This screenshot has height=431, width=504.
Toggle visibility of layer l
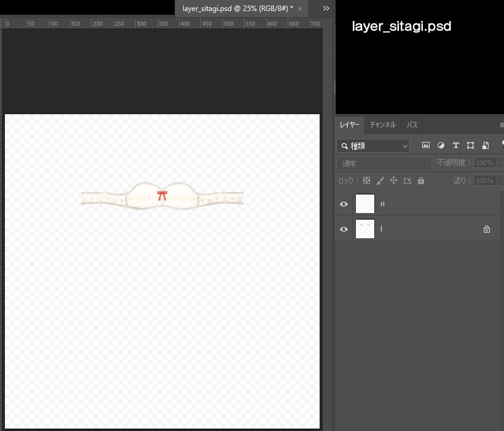coord(344,229)
